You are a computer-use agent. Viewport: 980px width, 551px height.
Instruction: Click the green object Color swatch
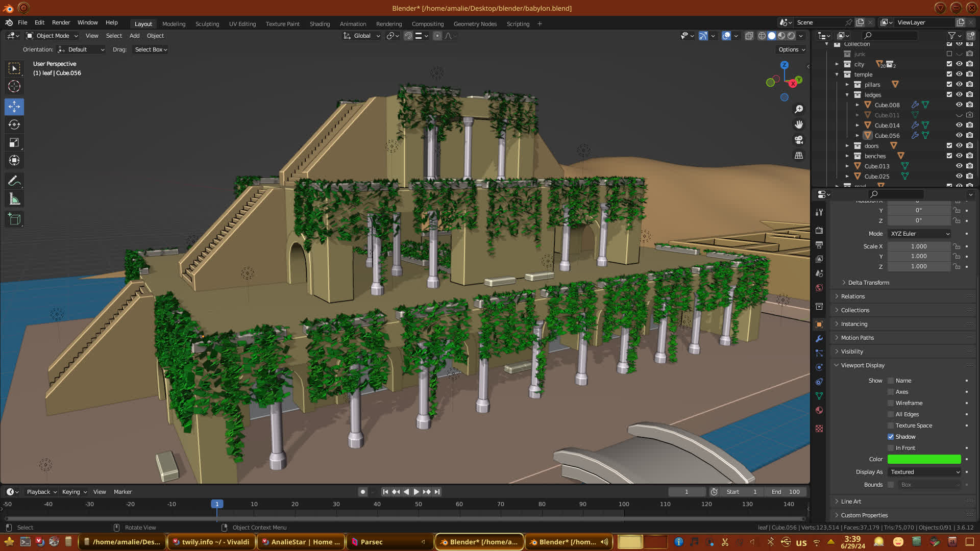point(924,459)
